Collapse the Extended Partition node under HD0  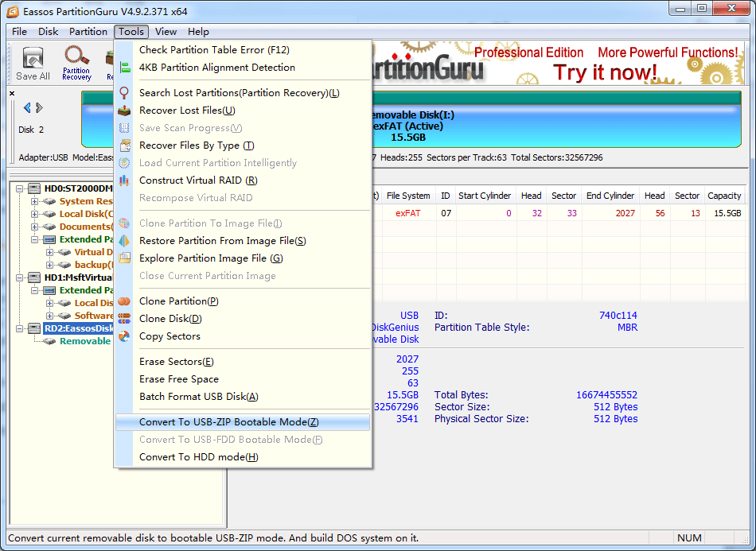coord(35,239)
